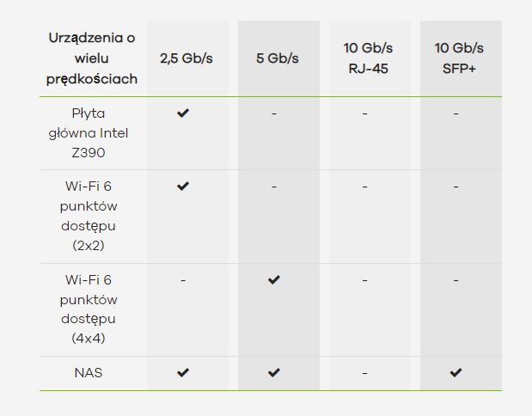Select the 10 Gb/s RJ-45 column header
Image resolution: width=532 pixels, height=416 pixels.
pyautogui.click(x=369, y=58)
